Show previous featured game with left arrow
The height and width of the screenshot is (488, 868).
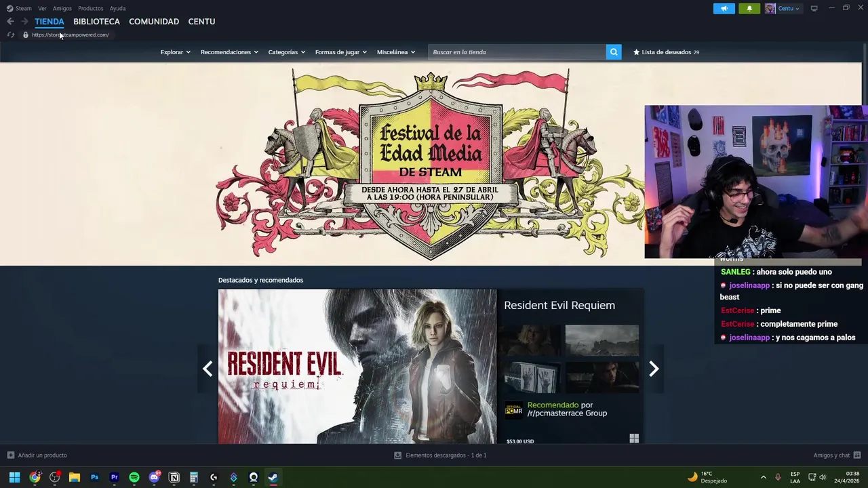click(x=208, y=368)
